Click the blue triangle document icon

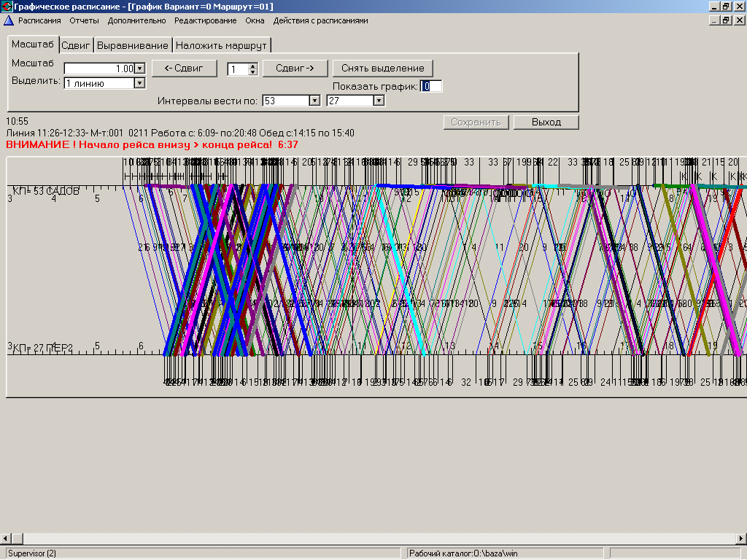pyautogui.click(x=9, y=20)
